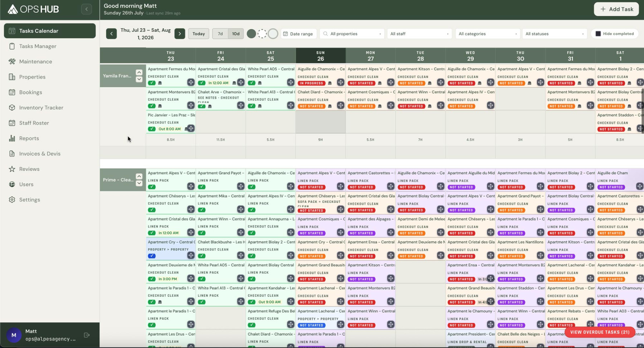644x348 pixels.
Task: Tick the Hide completed checkbox
Action: (x=598, y=34)
